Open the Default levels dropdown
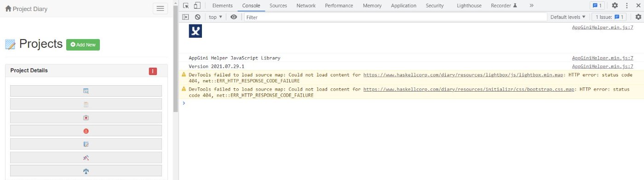This screenshot has height=180, width=644. point(568,17)
